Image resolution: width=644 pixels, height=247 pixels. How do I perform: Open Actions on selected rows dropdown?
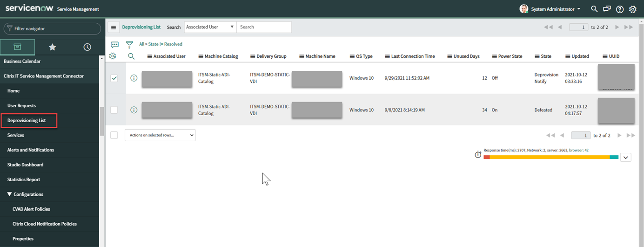[x=160, y=135]
